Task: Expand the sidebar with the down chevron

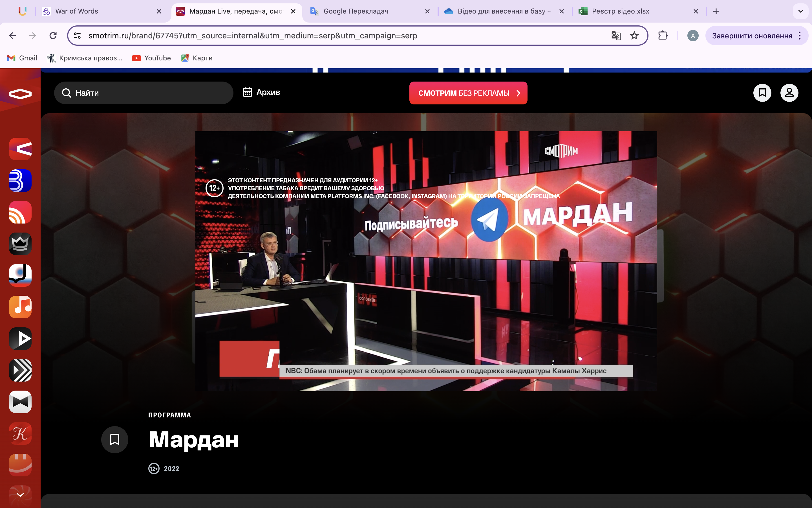Action: pos(20,494)
